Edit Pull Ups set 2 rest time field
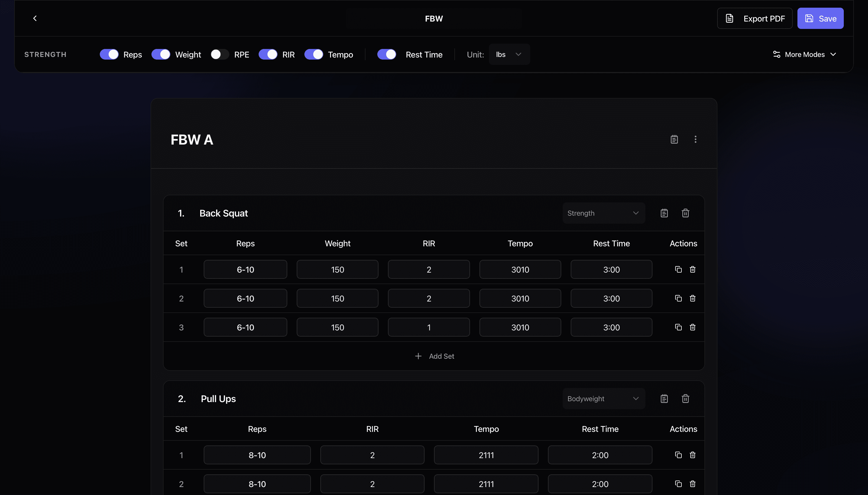The width and height of the screenshot is (868, 495). pyautogui.click(x=600, y=484)
